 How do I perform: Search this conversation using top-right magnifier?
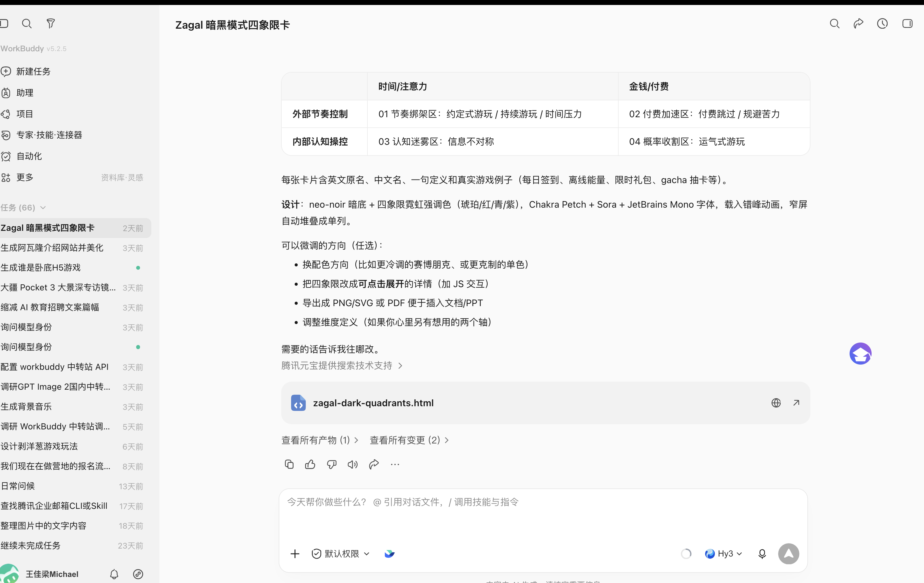(835, 24)
